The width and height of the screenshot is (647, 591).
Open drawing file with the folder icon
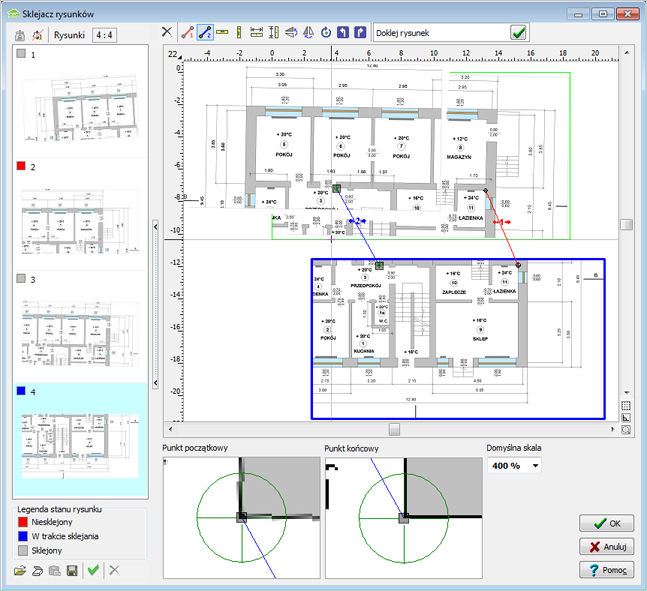(19, 571)
